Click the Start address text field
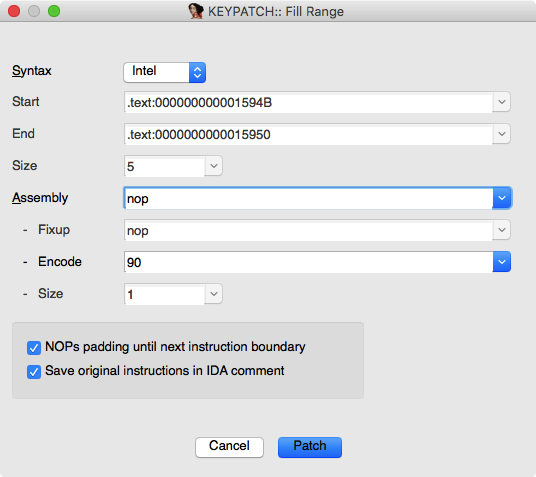 [308, 102]
